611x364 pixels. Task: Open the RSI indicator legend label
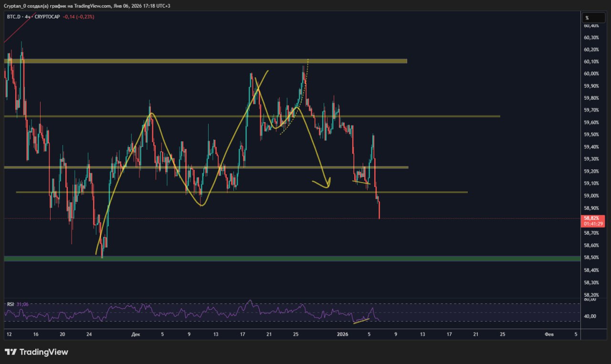[10, 304]
